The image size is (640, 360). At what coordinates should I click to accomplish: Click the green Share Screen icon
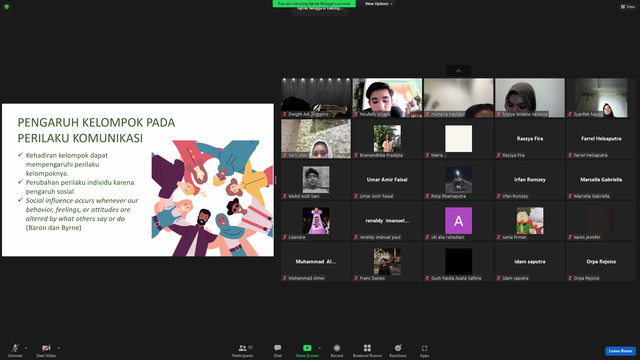[307, 348]
